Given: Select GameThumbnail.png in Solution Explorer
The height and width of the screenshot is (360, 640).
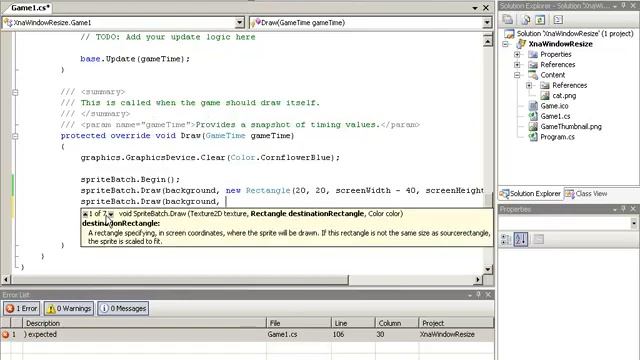Looking at the screenshot, I should coord(571,127).
